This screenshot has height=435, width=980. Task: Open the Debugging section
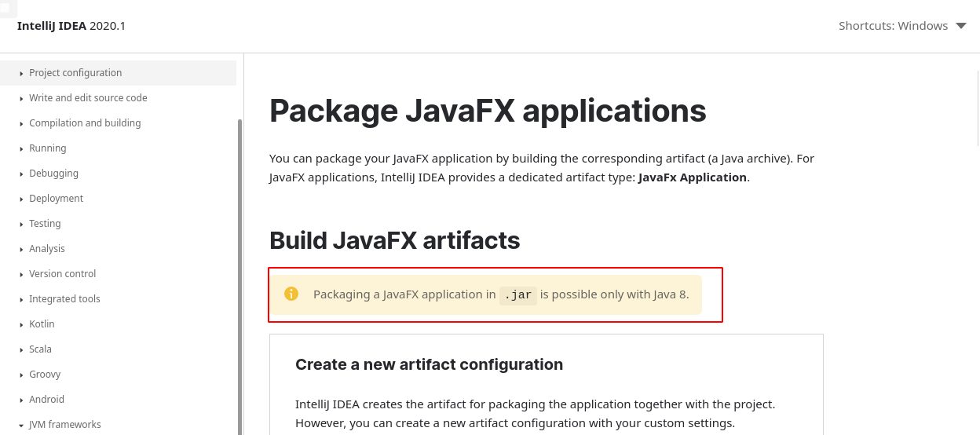[x=53, y=174]
